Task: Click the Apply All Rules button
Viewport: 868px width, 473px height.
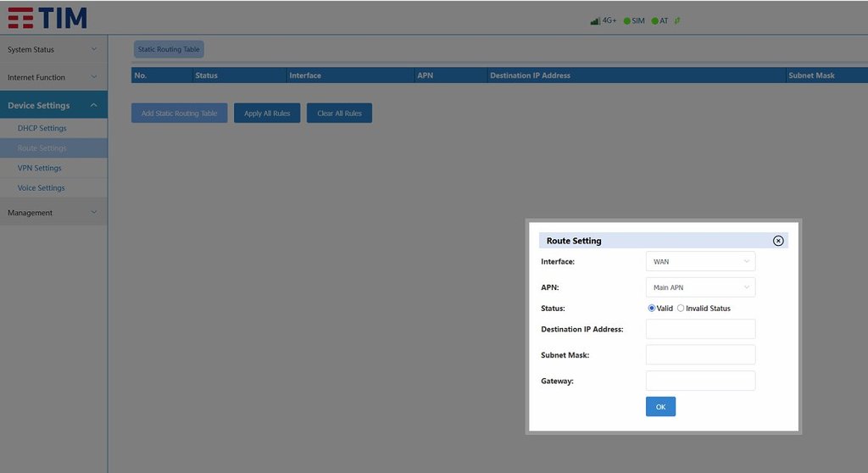Action: [x=267, y=114]
